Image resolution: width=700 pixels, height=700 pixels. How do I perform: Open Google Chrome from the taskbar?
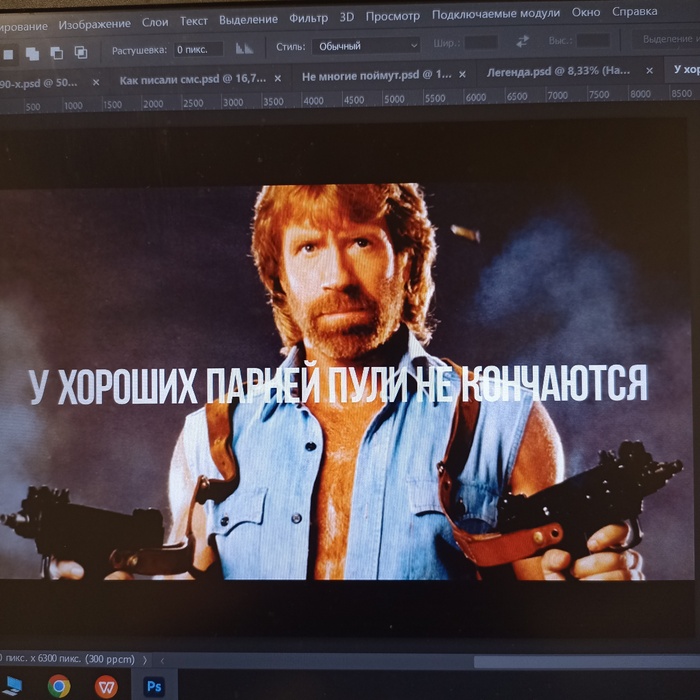pyautogui.click(x=59, y=686)
